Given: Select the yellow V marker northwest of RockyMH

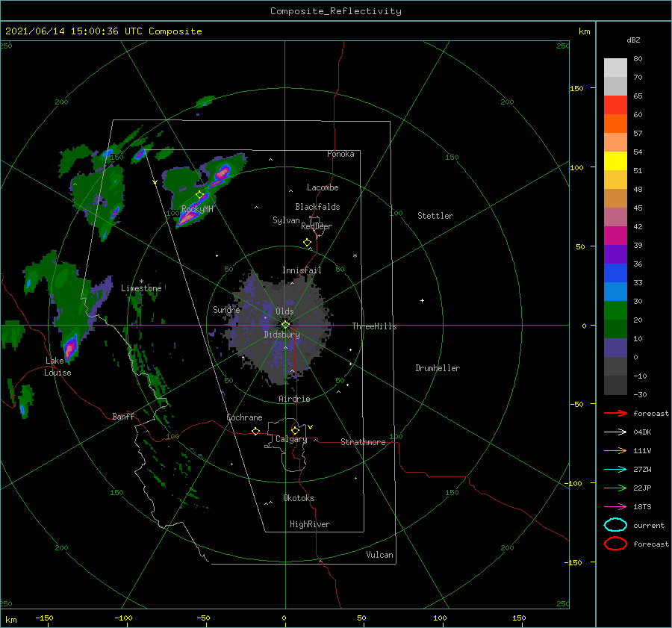Looking at the screenshot, I should tap(155, 182).
